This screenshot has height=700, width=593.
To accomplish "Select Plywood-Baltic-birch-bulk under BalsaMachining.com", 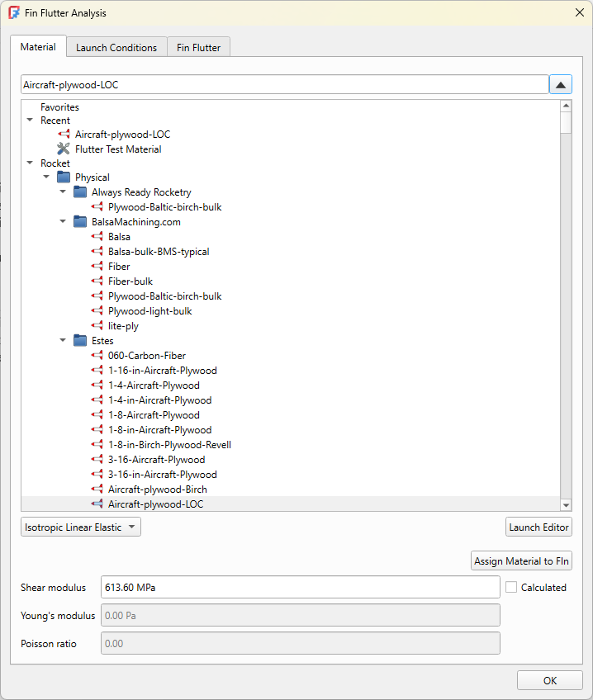I will tap(165, 296).
